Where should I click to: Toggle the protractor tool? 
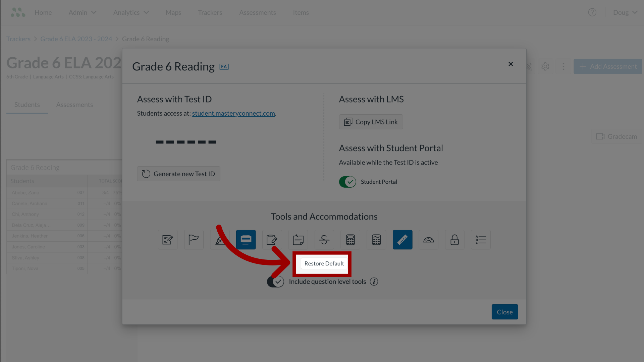pos(429,240)
